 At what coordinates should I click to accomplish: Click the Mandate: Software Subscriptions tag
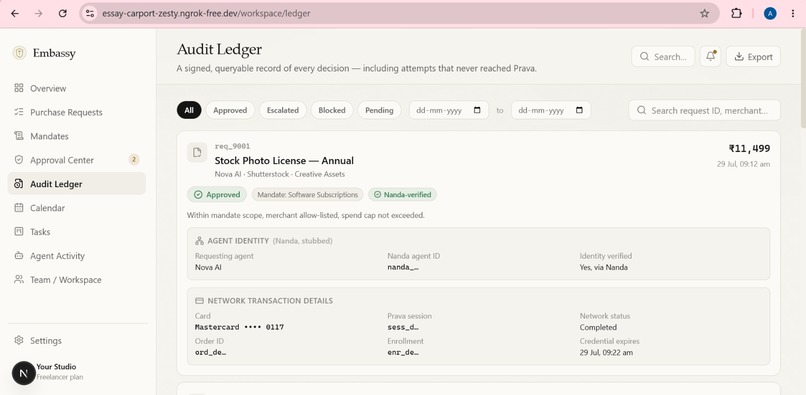click(307, 194)
